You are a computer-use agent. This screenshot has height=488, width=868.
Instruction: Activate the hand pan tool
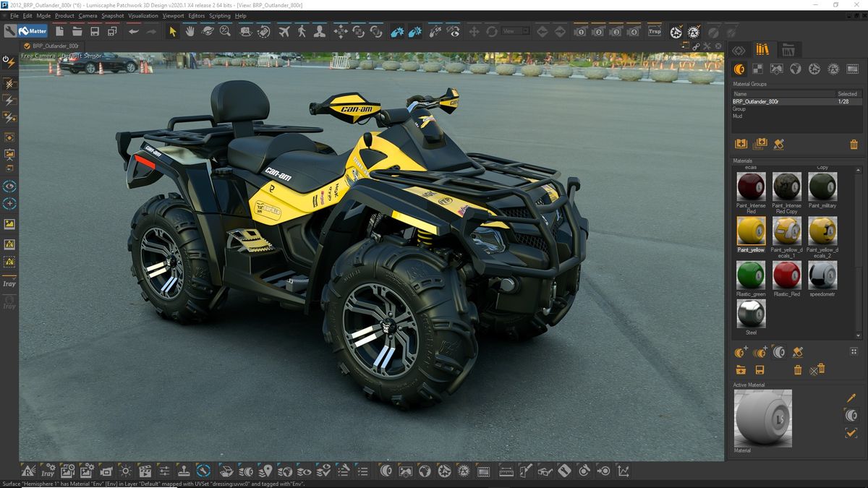[190, 32]
